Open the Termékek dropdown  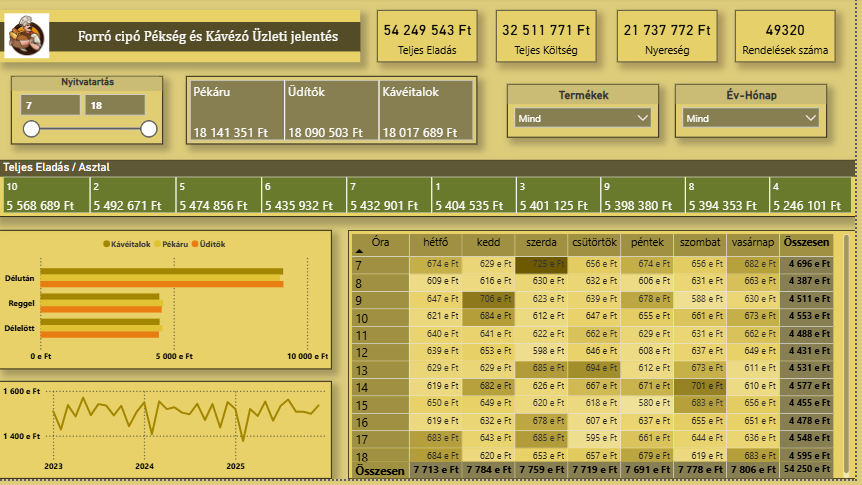click(583, 118)
